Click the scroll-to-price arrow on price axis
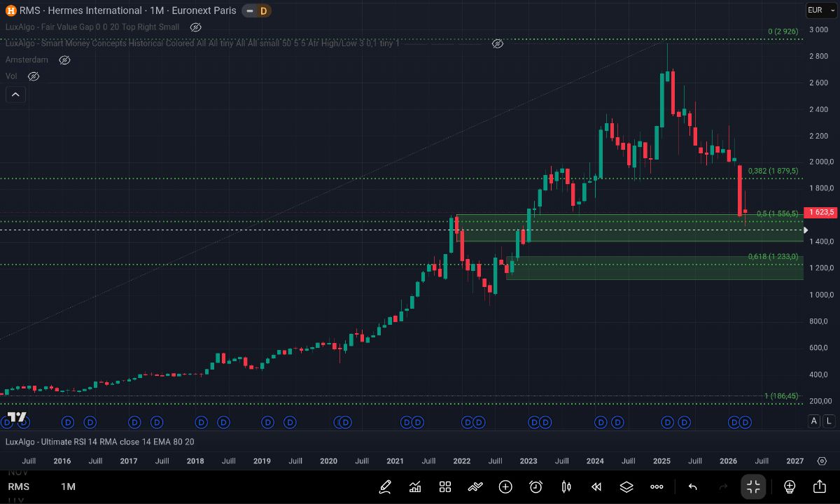The width and height of the screenshot is (840, 504). (806, 230)
